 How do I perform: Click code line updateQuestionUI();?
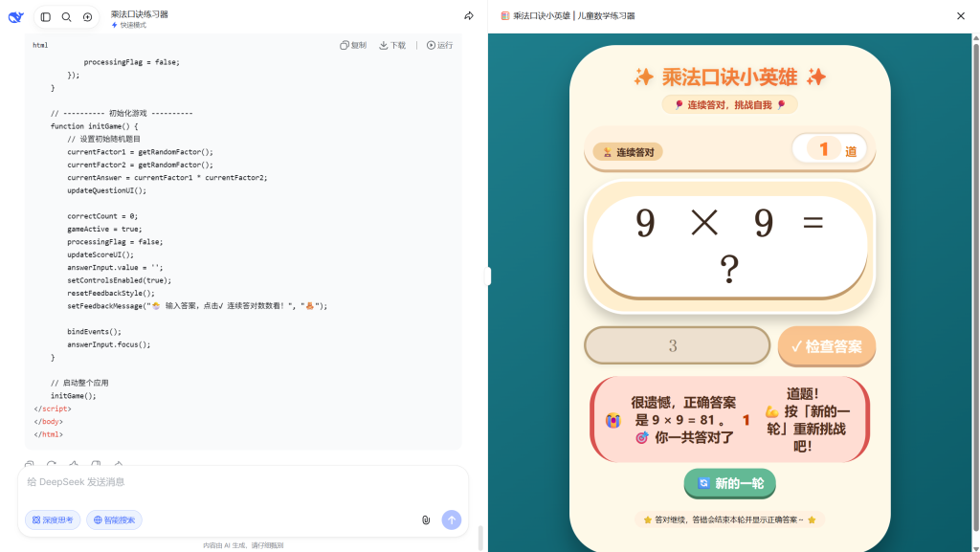[107, 190]
